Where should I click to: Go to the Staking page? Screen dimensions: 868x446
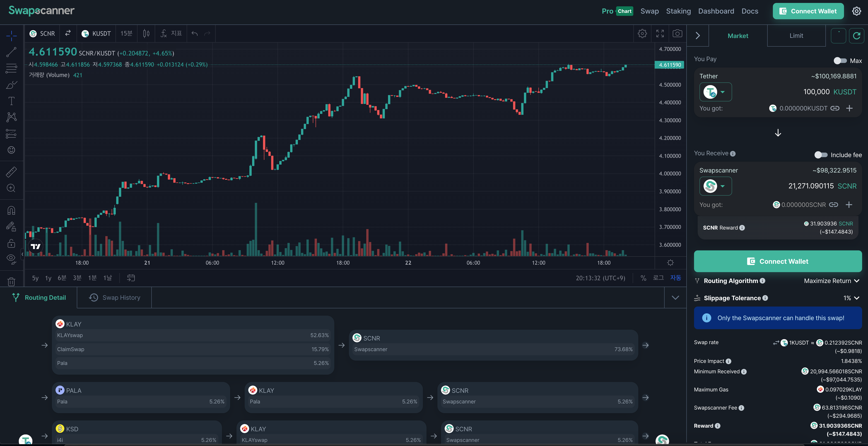(x=678, y=11)
